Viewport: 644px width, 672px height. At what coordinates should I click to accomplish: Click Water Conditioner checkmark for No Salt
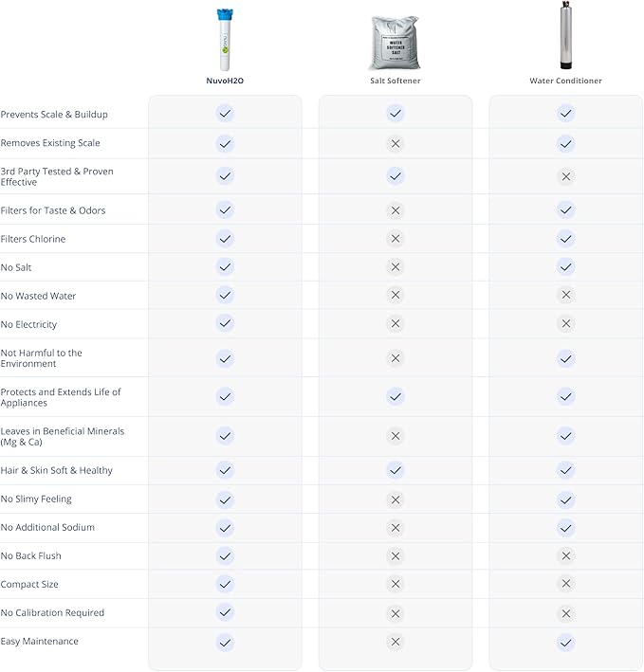[x=565, y=267]
